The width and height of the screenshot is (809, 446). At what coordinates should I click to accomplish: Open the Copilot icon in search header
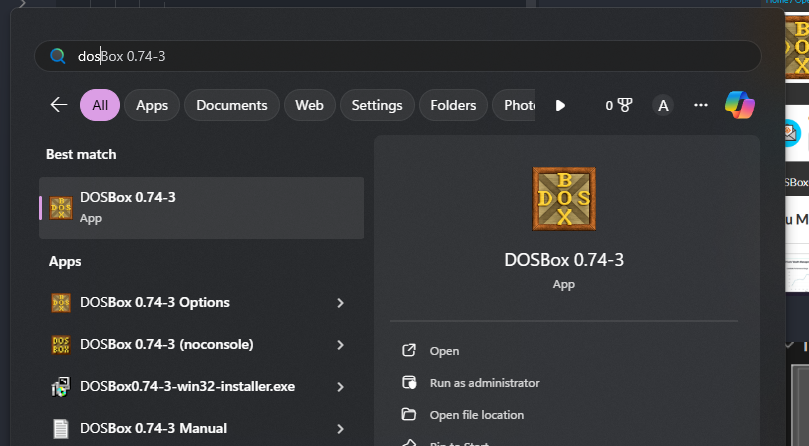point(740,105)
